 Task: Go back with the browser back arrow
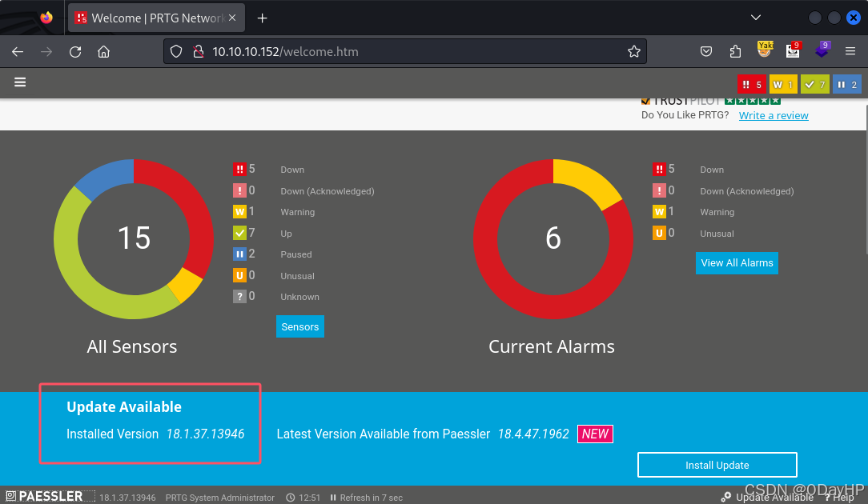[18, 51]
